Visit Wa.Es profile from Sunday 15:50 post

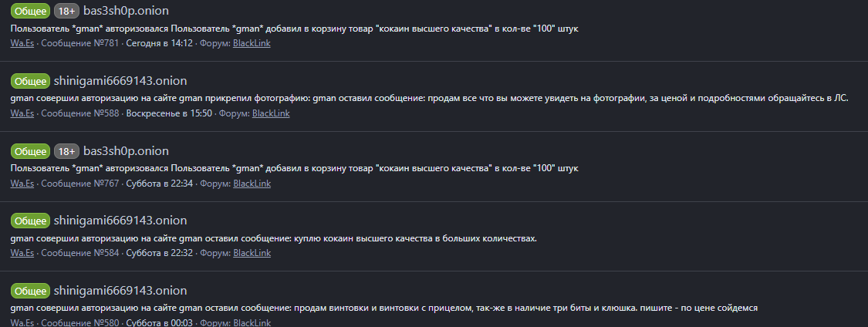[22, 113]
